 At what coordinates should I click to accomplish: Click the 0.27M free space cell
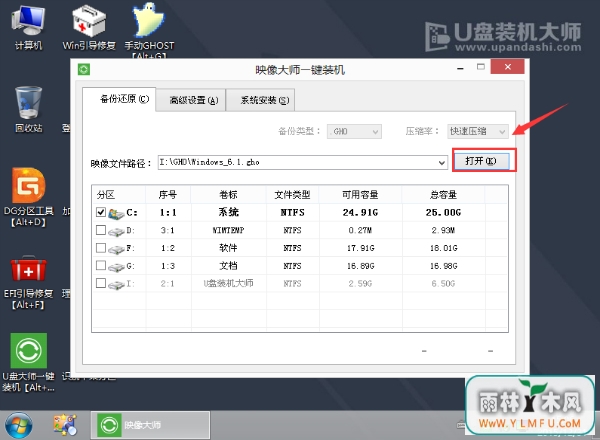[x=360, y=231]
